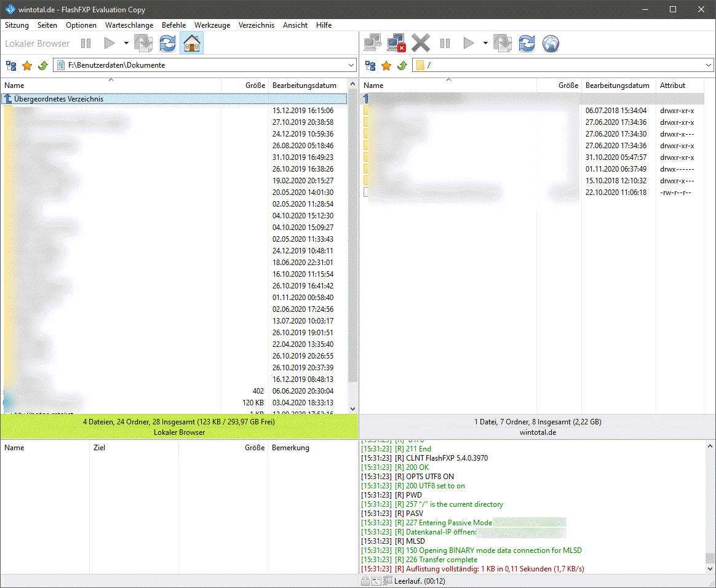Click the remote pane transfer queue icon
The image size is (716, 588).
503,44
